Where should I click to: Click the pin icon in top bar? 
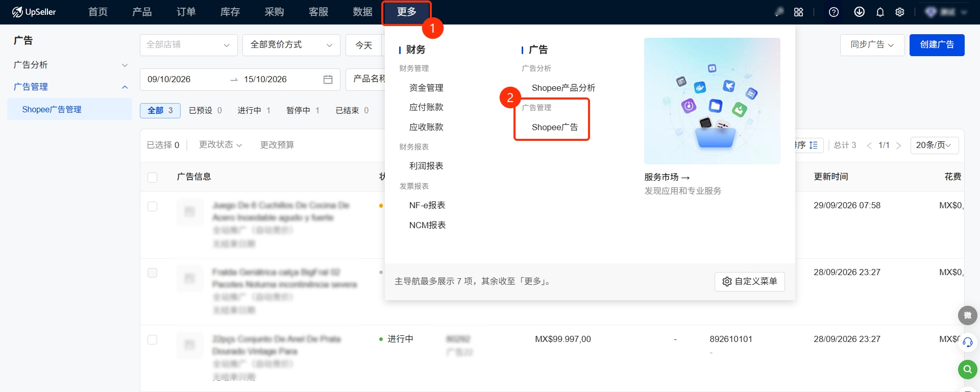tap(779, 12)
